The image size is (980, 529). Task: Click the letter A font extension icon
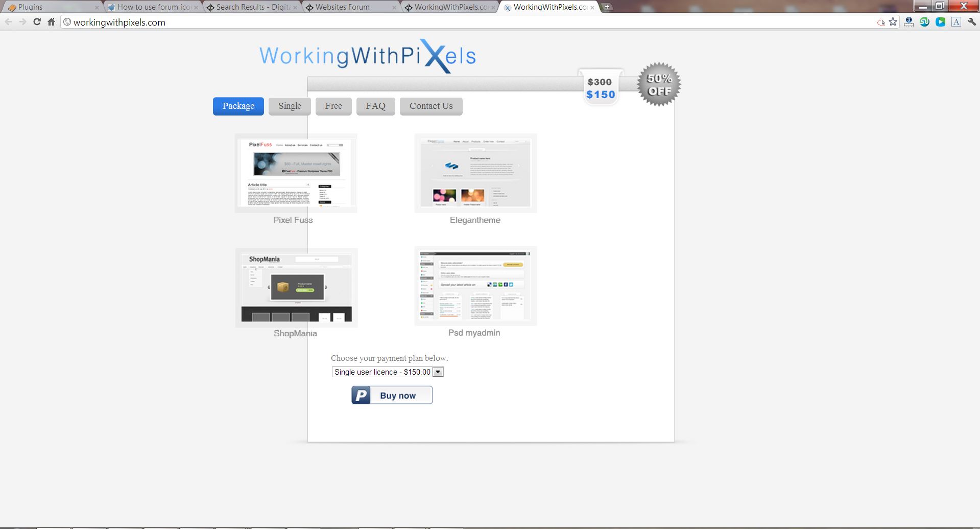[x=956, y=22]
